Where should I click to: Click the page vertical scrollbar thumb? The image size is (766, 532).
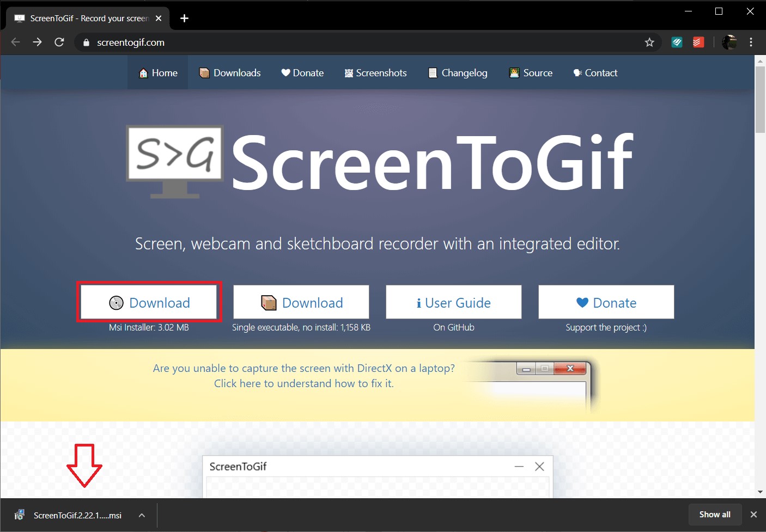(760, 99)
